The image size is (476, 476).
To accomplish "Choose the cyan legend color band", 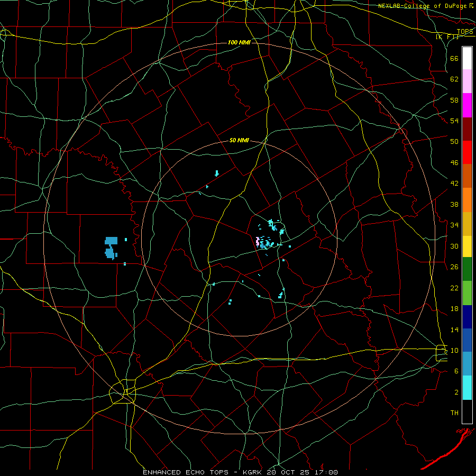I will [x=467, y=388].
